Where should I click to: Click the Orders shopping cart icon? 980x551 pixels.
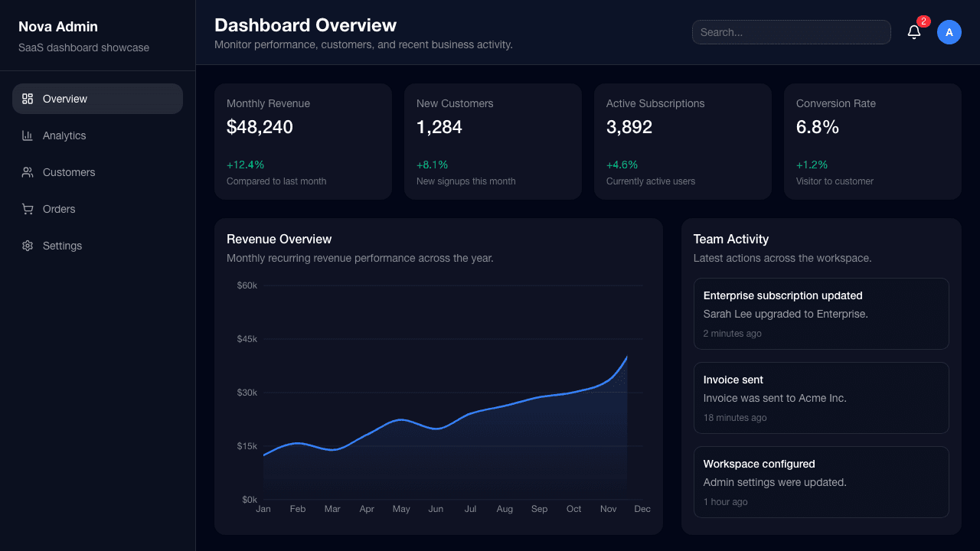(x=28, y=209)
